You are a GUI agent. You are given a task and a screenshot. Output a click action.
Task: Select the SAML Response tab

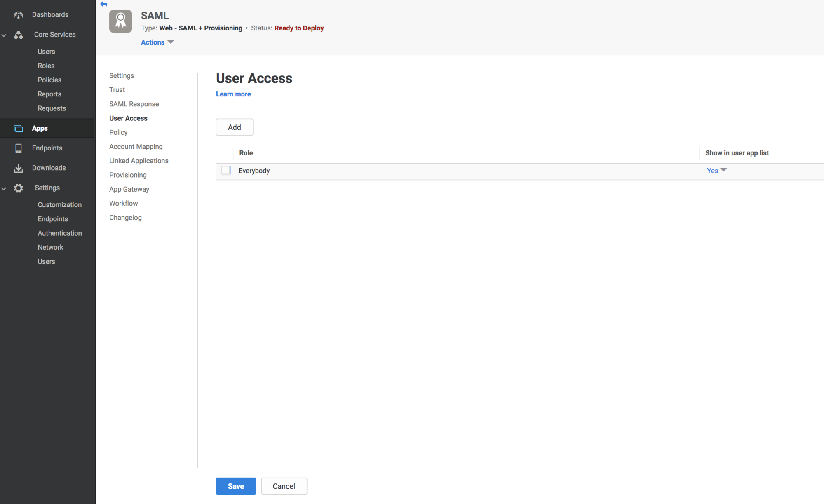[x=134, y=104]
